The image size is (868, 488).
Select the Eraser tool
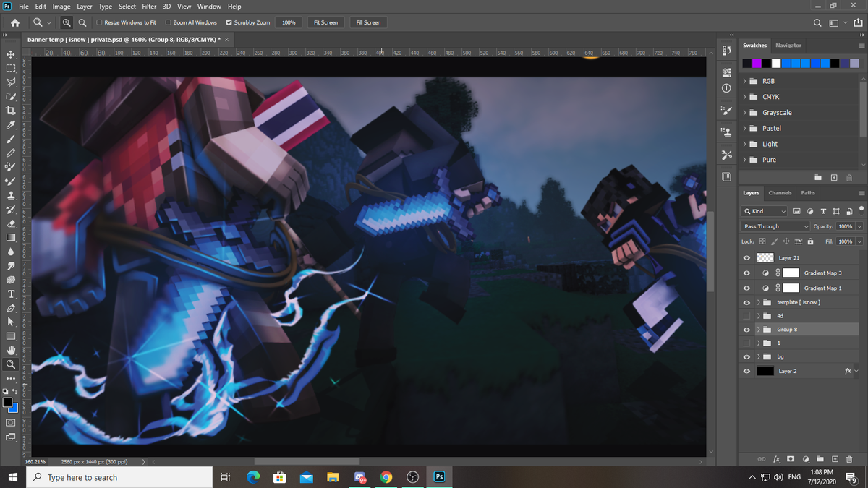point(11,223)
